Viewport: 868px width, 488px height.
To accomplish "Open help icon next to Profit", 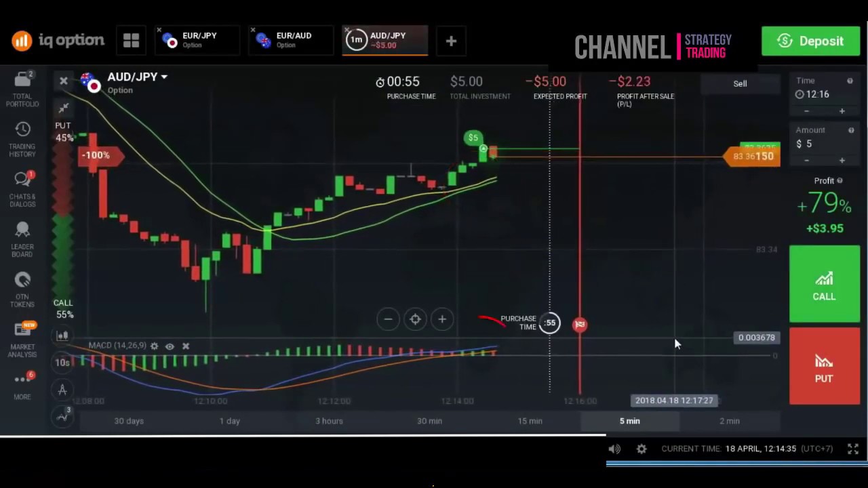I will [840, 181].
